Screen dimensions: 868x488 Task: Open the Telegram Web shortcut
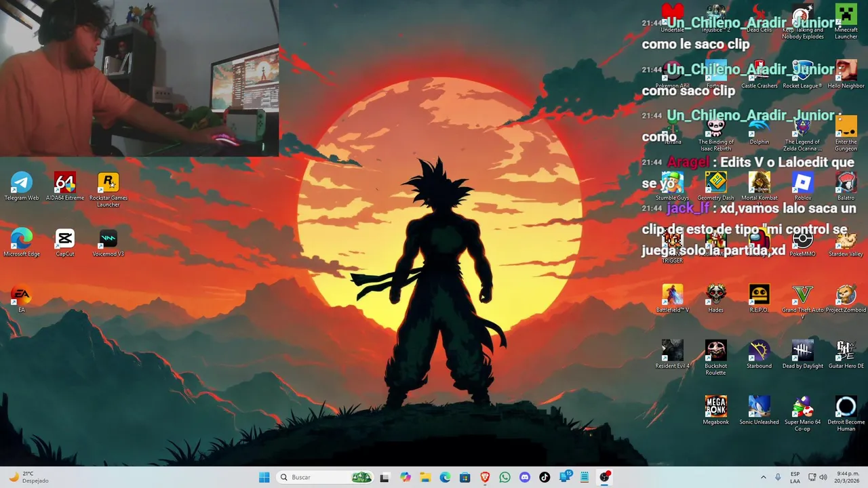coord(22,186)
